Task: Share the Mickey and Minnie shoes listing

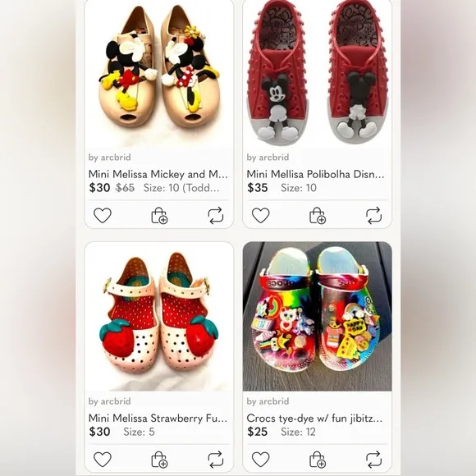Action: (216, 216)
